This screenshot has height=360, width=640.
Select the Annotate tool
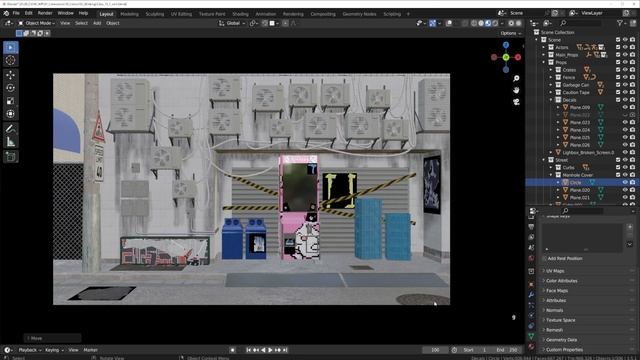click(x=11, y=129)
